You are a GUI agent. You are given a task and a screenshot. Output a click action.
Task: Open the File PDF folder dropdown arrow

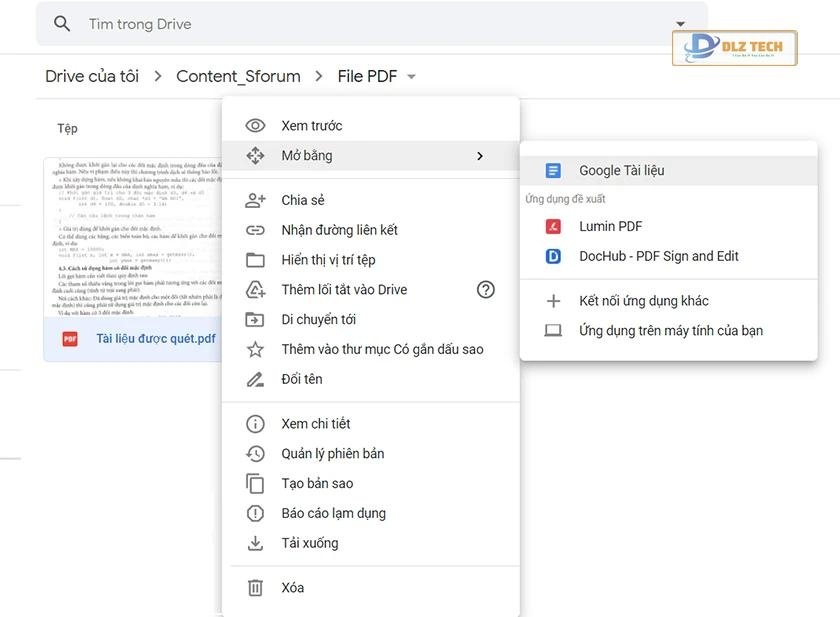tap(412, 77)
